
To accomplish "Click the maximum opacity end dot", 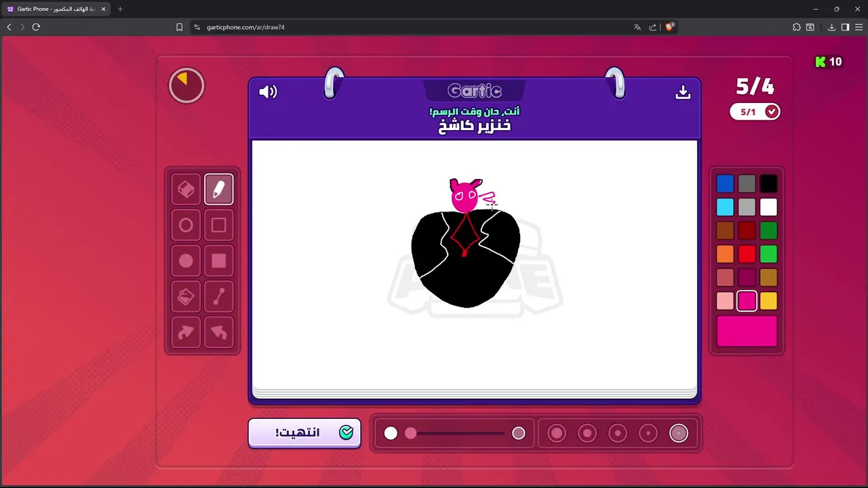I will tap(518, 433).
